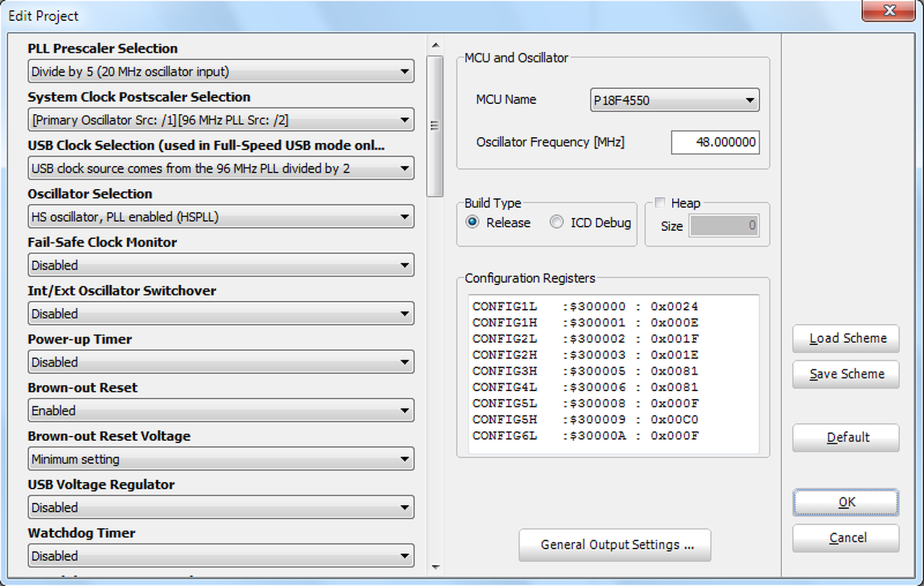Open the Power-up Timer dropdown
Image resolution: width=924 pixels, height=586 pixels.
pyautogui.click(x=221, y=362)
